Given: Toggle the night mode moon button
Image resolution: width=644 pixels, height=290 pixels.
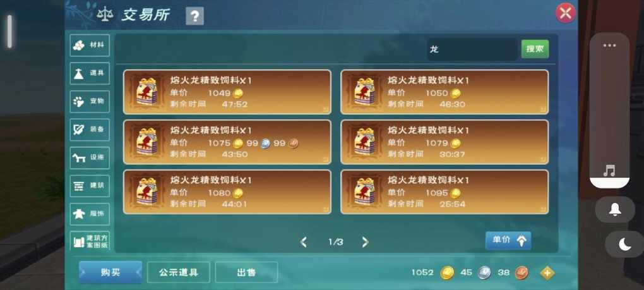Looking at the screenshot, I should pos(624,245).
